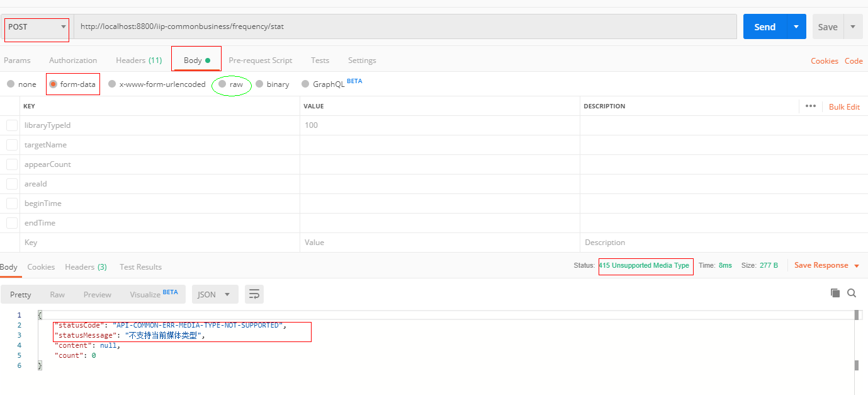
Task: Open the POST method dropdown
Action: 37,26
